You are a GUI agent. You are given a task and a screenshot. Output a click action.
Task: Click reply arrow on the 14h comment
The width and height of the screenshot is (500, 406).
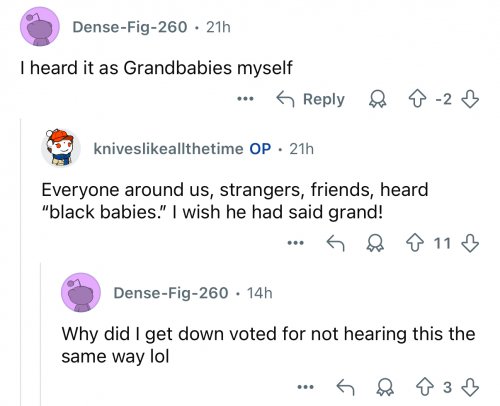coord(345,387)
